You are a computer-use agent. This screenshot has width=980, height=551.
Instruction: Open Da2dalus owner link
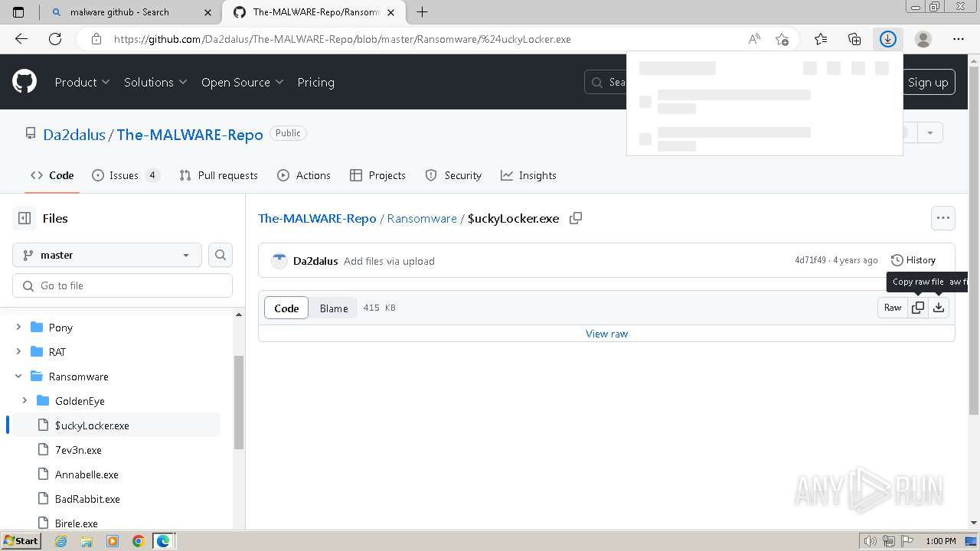(x=74, y=134)
